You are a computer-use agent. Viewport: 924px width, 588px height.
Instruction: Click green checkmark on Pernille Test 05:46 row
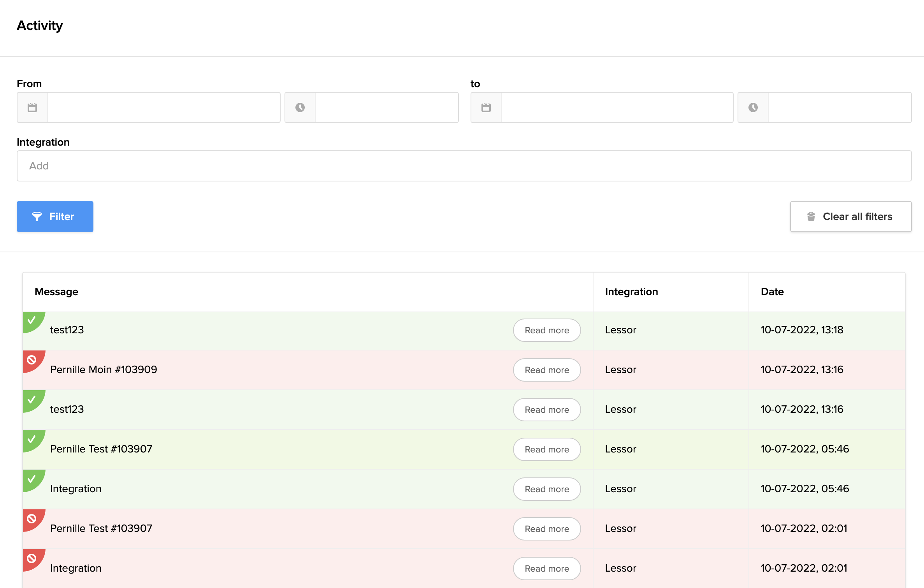point(32,440)
